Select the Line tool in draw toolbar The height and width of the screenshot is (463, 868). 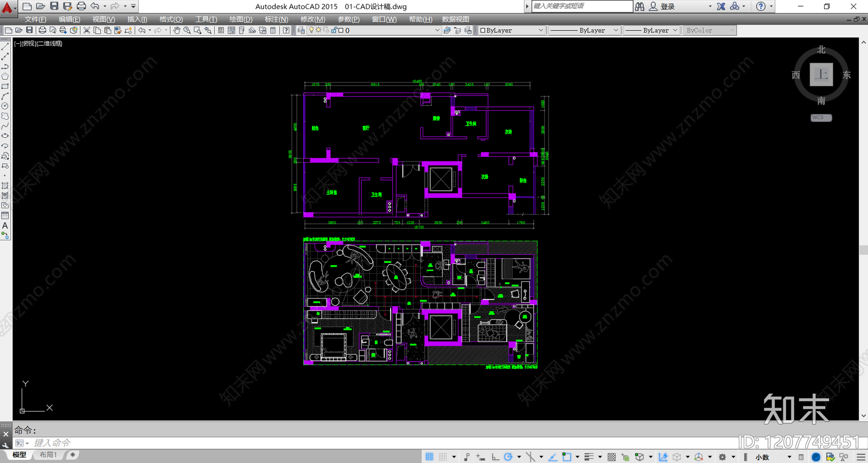pos(5,47)
